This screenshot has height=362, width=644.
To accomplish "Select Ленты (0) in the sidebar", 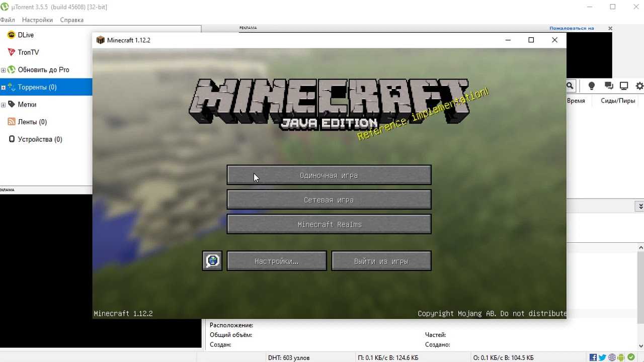I will [x=32, y=122].
